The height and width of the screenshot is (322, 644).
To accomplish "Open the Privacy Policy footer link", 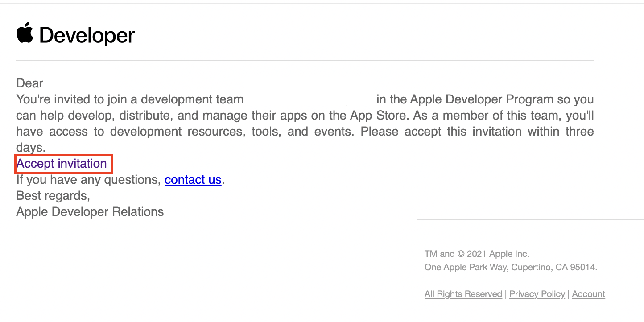I will [x=537, y=294].
